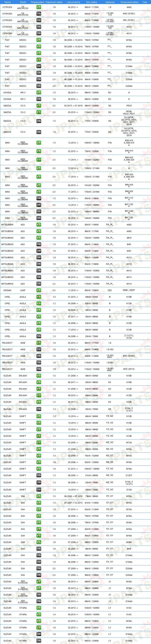The width and height of the screenshot is (151, 644).
Task: Click diesel ON icon for Mitsubishi ASX 4N14
Action: [x=39, y=284]
